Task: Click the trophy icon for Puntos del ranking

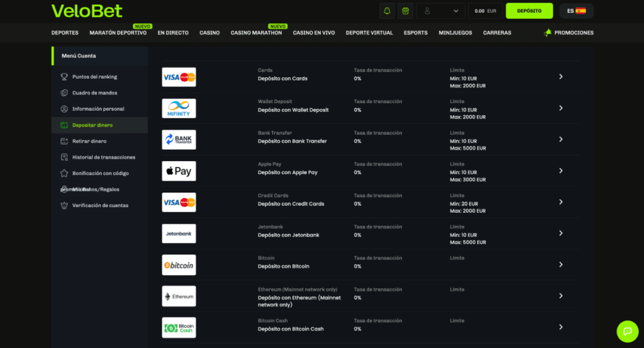Action: (x=64, y=77)
